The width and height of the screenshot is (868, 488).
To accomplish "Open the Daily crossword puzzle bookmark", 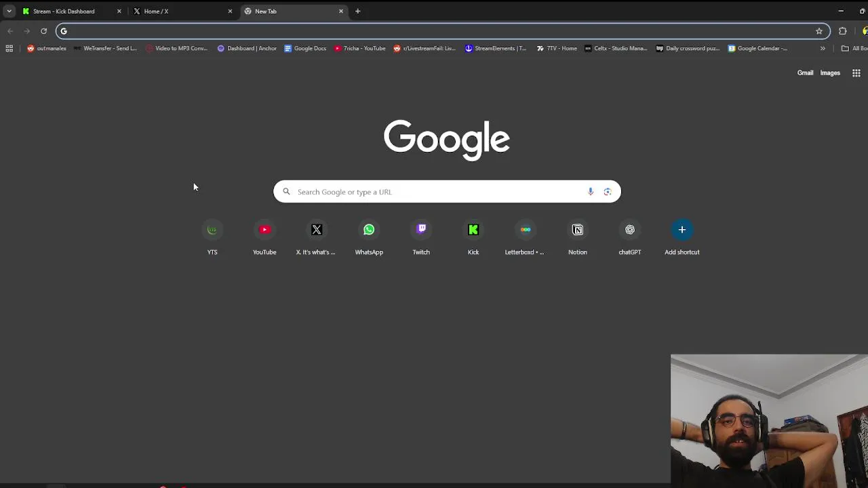I will point(688,48).
